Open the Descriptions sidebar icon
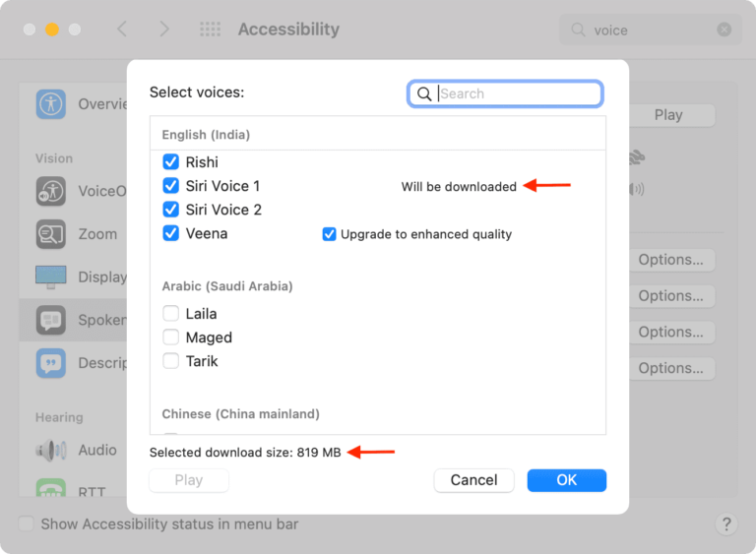This screenshot has height=554, width=756. click(x=51, y=363)
